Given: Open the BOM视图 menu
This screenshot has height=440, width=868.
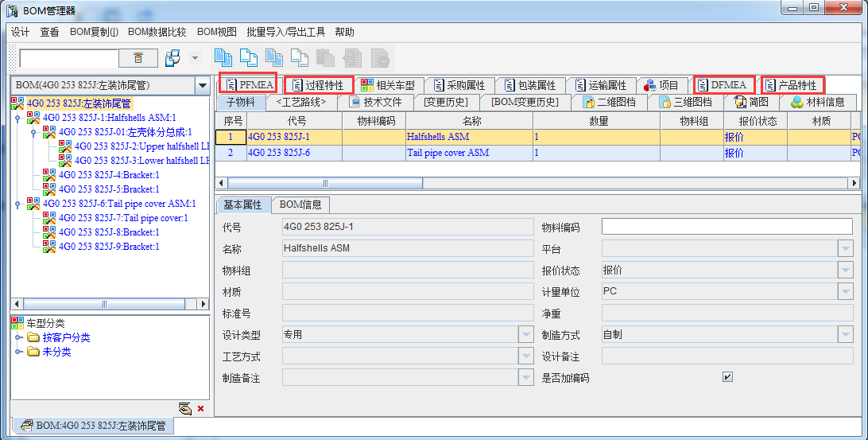Looking at the screenshot, I should 216,32.
